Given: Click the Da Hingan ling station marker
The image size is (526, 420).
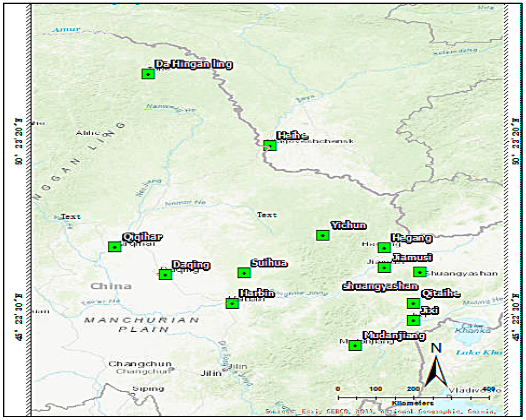Looking at the screenshot, I should click(x=148, y=74).
